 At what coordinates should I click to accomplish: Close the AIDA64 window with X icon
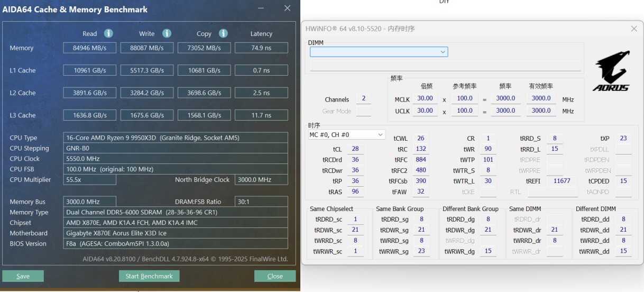point(287,8)
